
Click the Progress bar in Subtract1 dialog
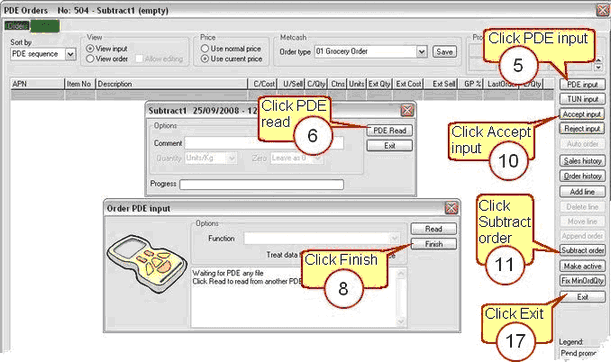click(x=261, y=184)
